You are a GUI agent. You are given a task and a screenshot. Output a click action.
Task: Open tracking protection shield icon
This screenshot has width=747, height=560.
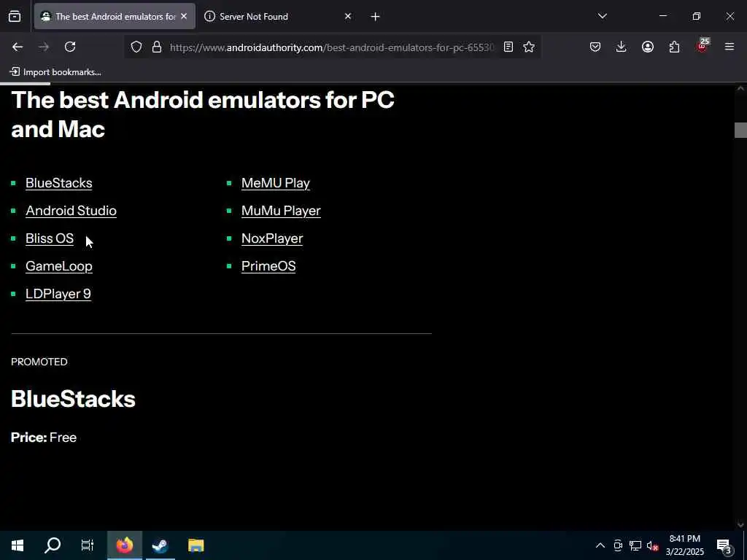tap(136, 47)
